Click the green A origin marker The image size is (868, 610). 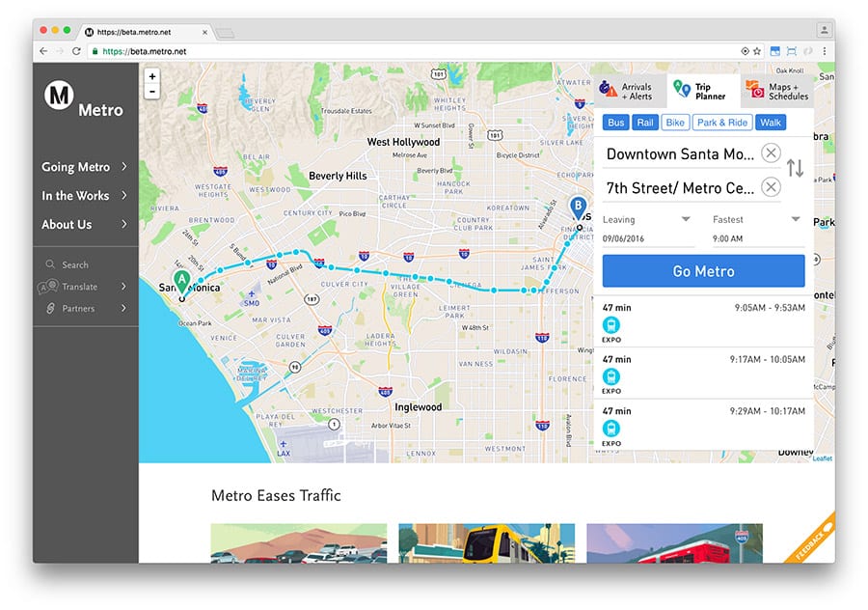pos(181,282)
